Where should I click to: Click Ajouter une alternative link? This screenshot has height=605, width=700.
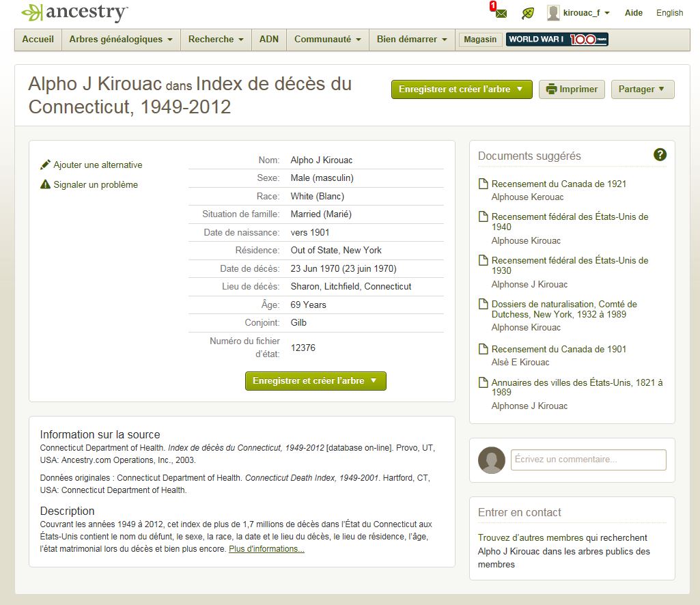[x=98, y=165]
